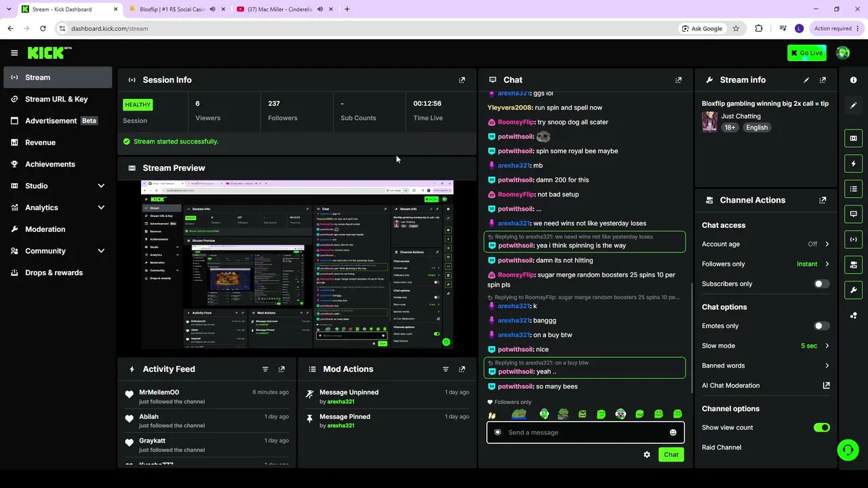The width and height of the screenshot is (868, 488).
Task: Toggle the Emotes only switch
Action: coord(821,326)
